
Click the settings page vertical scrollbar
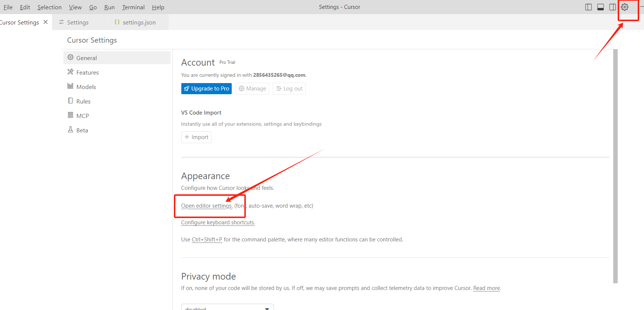point(615,166)
